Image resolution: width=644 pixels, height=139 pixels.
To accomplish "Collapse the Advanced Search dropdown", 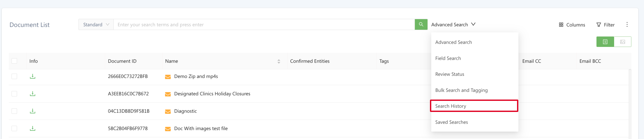I will click(453, 25).
